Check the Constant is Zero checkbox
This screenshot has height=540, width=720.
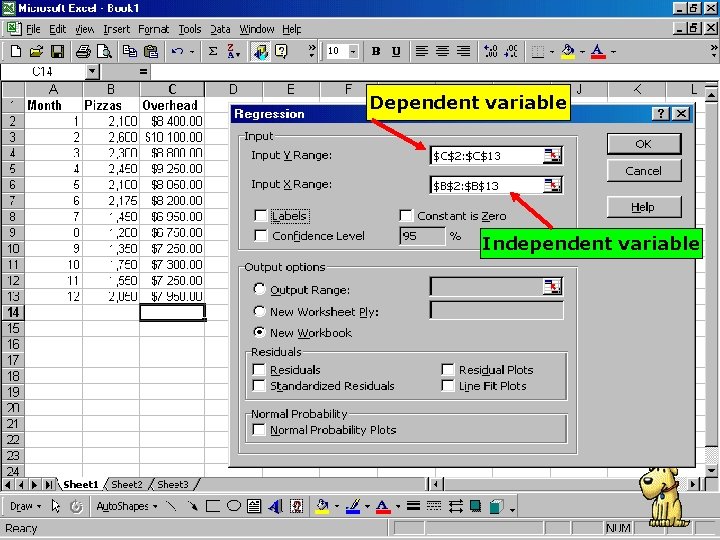(x=406, y=216)
